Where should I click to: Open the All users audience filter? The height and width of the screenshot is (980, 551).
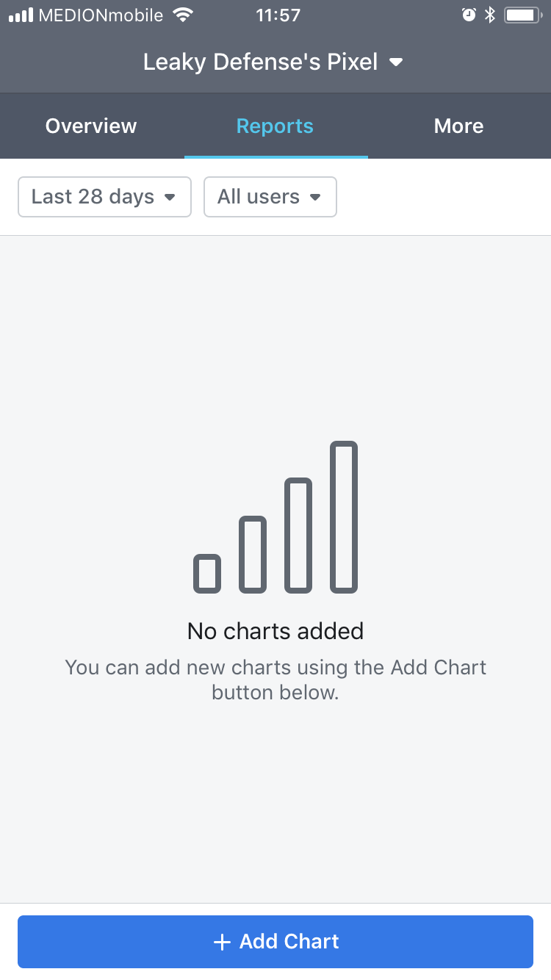point(270,197)
